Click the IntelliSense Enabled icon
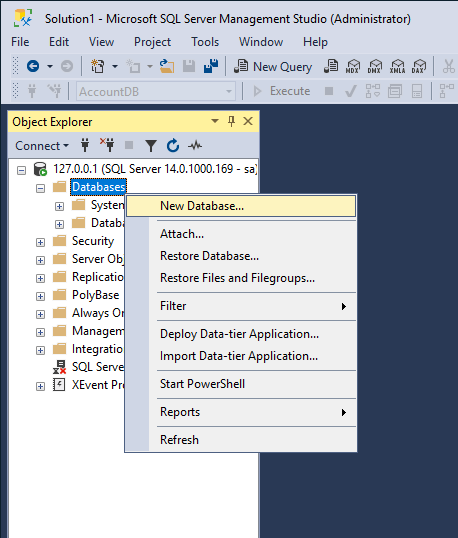458x538 pixels. (x=417, y=91)
